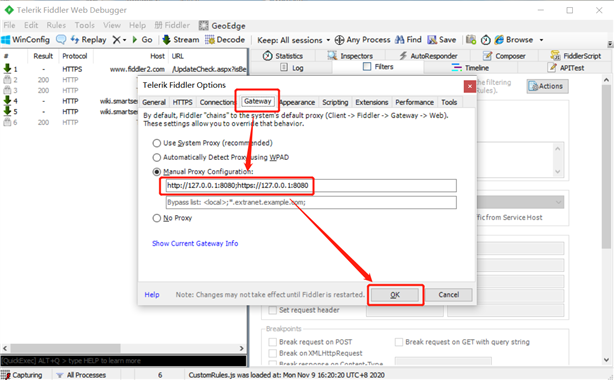
Task: Click the WinConfig toolbar icon
Action: tap(6, 40)
